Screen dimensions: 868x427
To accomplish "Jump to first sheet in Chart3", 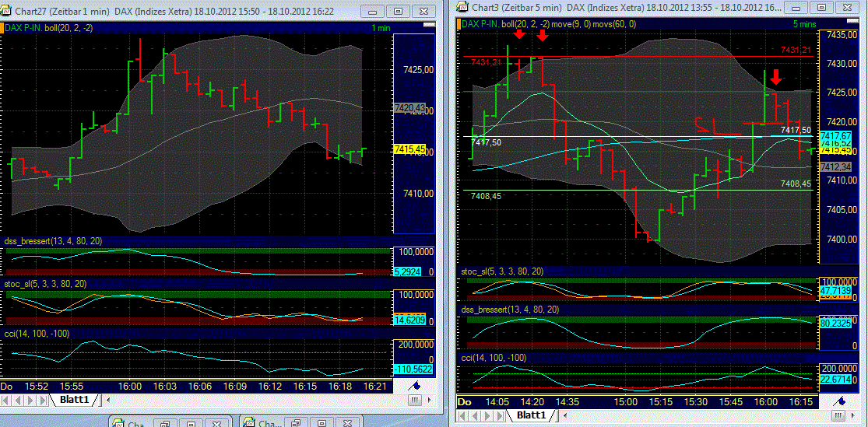I will pyautogui.click(x=462, y=415).
